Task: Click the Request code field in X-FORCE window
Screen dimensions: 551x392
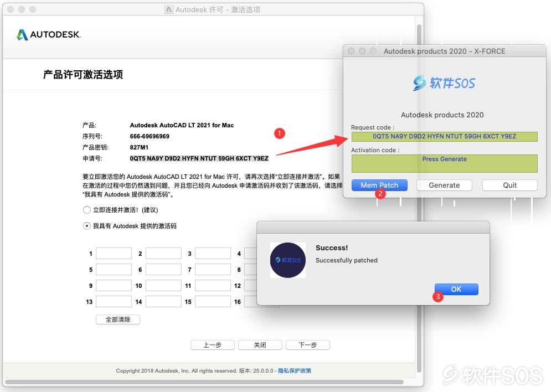Action: point(445,136)
